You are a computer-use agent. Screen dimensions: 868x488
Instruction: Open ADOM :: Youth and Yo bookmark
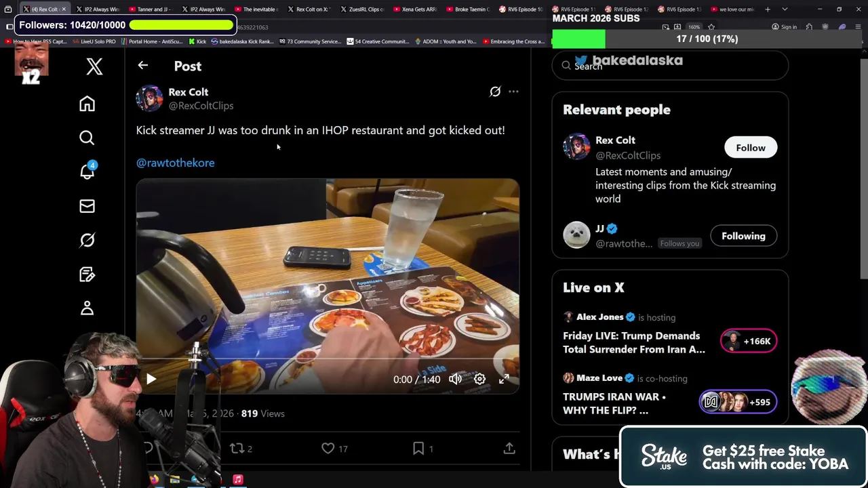click(x=445, y=41)
